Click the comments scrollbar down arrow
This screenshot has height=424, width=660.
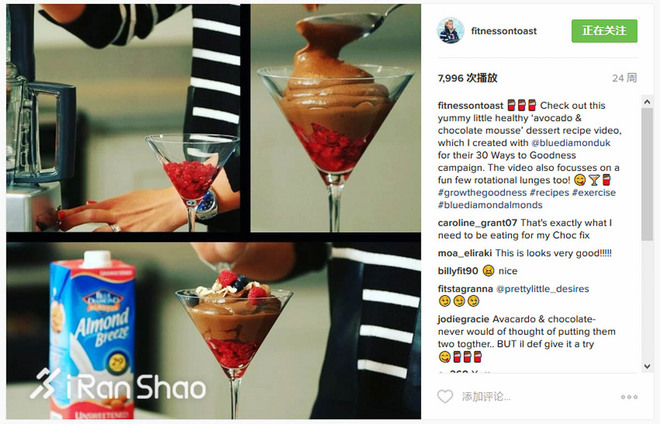coord(647,366)
